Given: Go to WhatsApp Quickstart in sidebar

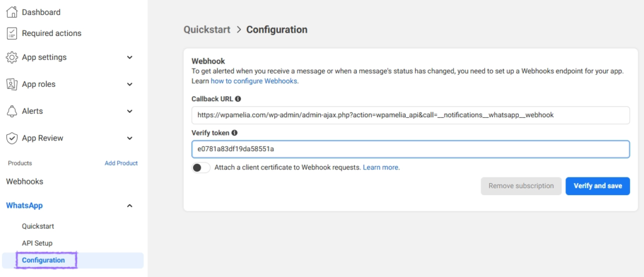Looking at the screenshot, I should click(x=38, y=226).
